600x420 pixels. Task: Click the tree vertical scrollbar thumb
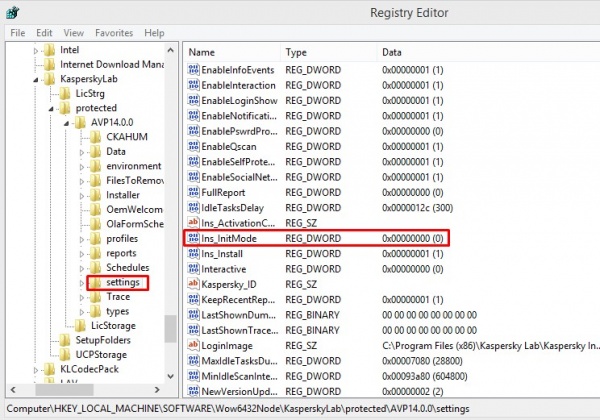coord(171,329)
